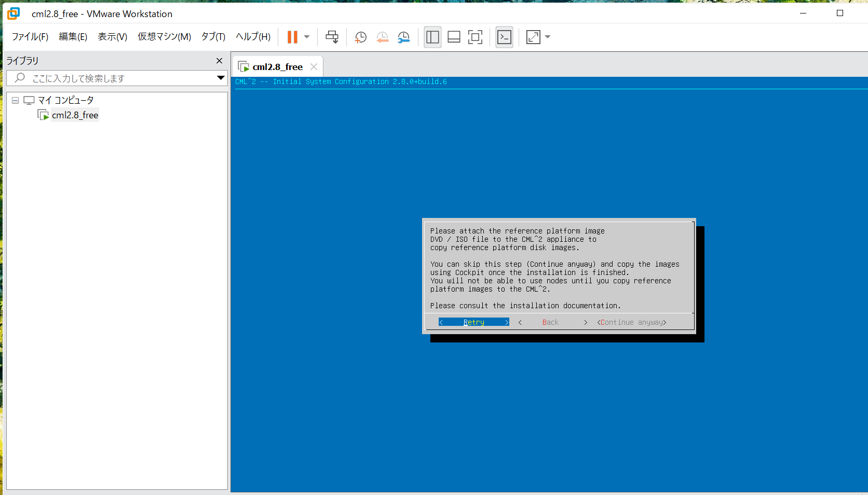Click the Retry button in the dialog

pyautogui.click(x=474, y=322)
